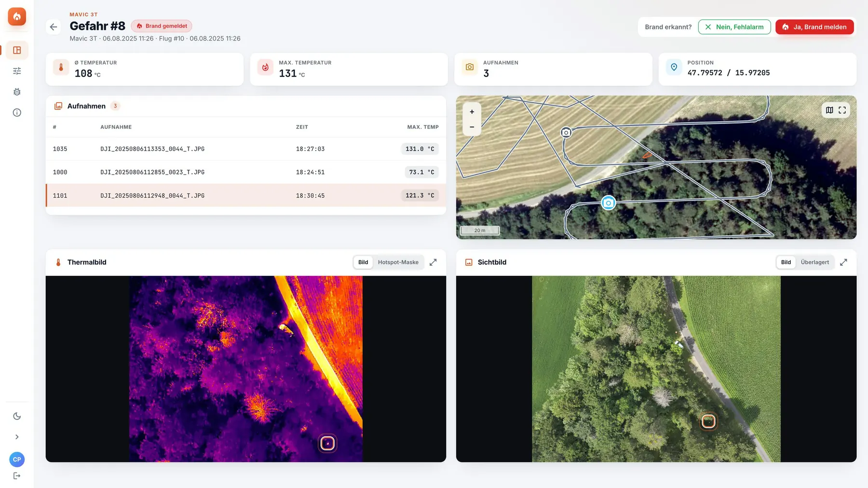Screen dimensions: 868x488
Task: Open the dashboard layout sidebar icon
Action: [17, 50]
